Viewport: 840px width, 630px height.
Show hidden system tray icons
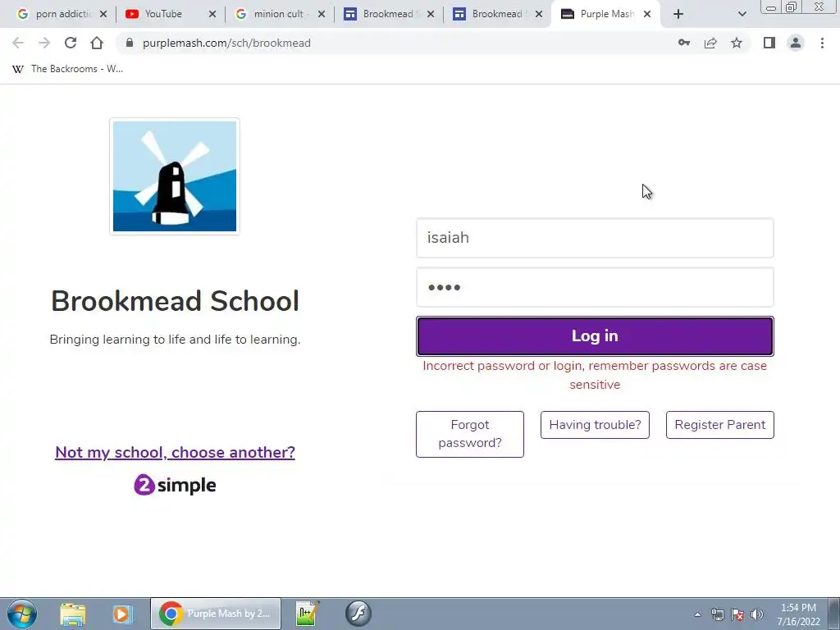[697, 614]
